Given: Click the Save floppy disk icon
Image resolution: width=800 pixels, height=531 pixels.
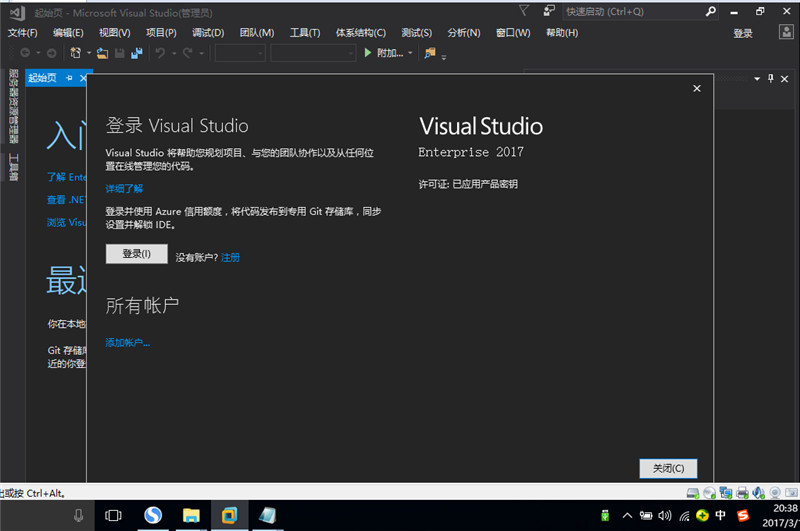Looking at the screenshot, I should (120, 53).
